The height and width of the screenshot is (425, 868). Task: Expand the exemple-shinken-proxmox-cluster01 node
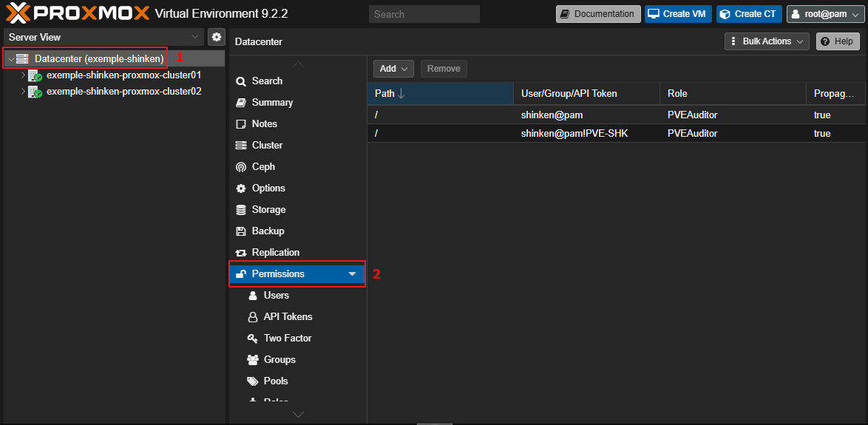23,75
